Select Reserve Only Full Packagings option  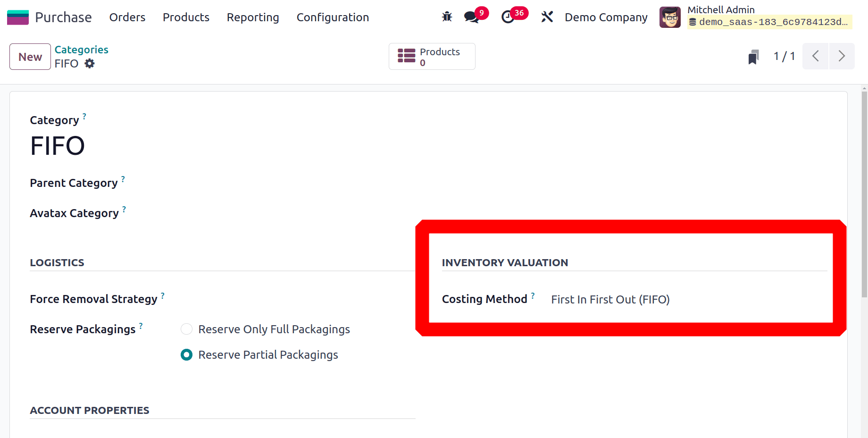coord(187,329)
